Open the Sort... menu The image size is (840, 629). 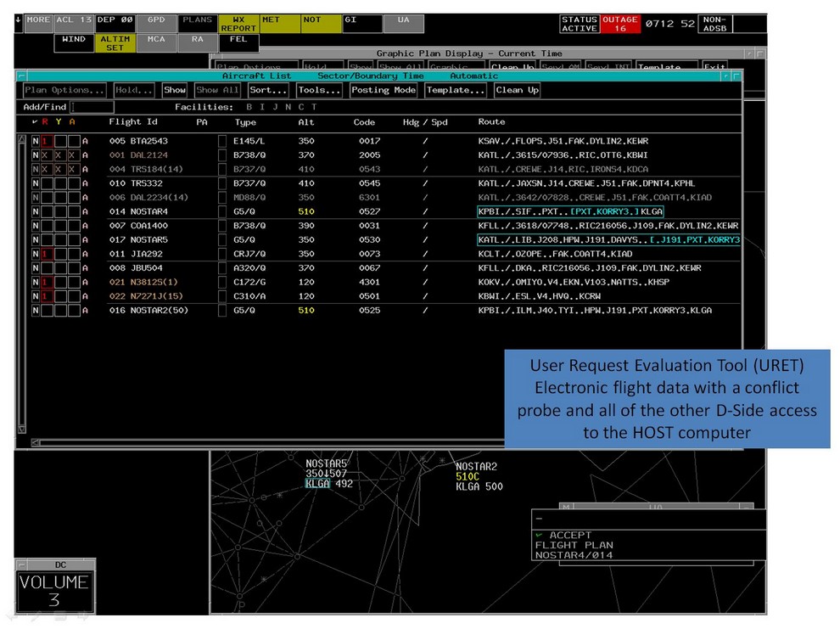[x=268, y=90]
